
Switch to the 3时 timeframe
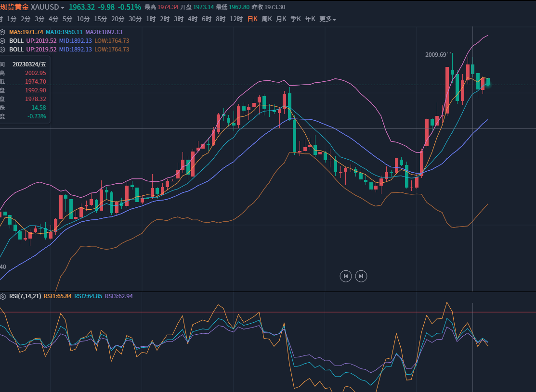[x=179, y=19]
